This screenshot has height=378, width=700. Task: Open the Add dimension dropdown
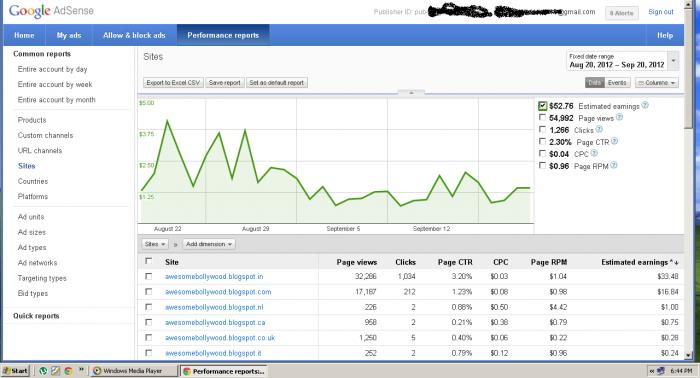[209, 244]
